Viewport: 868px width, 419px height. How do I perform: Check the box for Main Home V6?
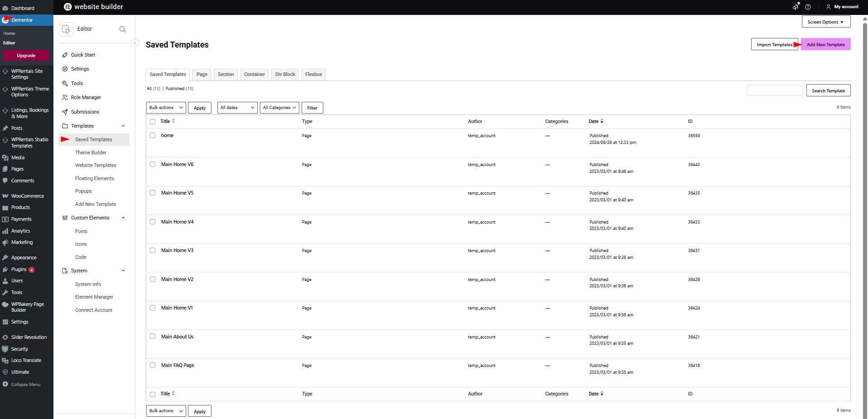click(153, 164)
